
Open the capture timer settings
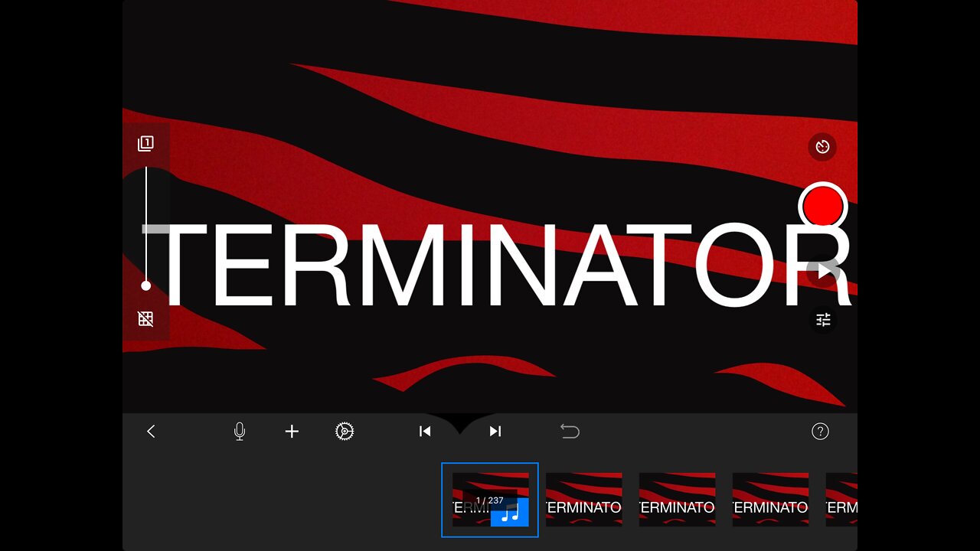[822, 147]
